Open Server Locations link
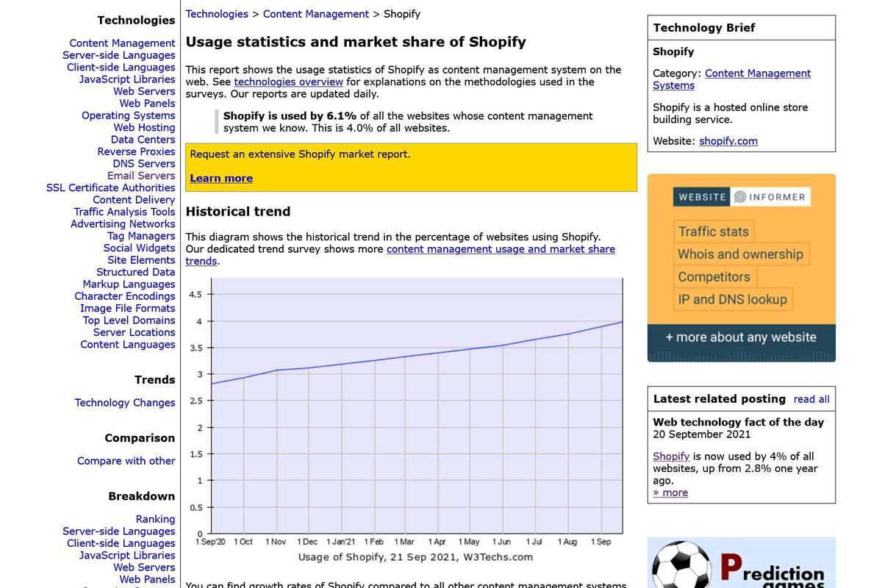The image size is (882, 588). click(x=135, y=332)
